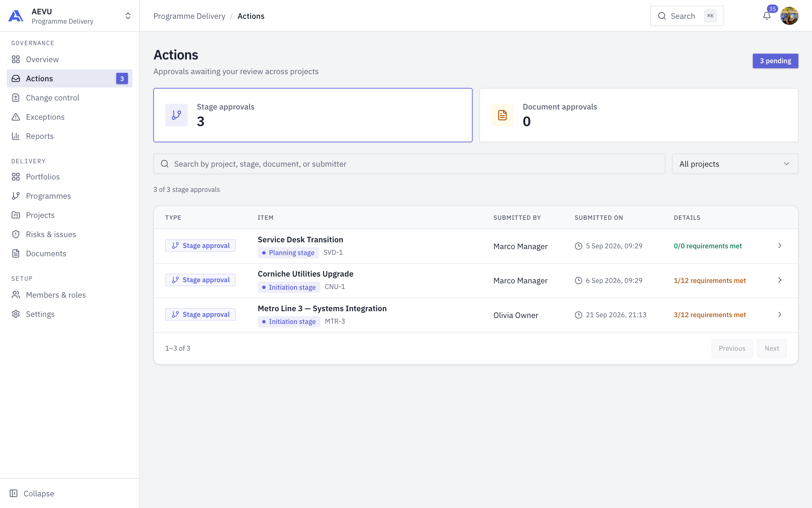Click the Overview grid icon in sidebar
This screenshot has height=508, width=812.
(x=16, y=59)
